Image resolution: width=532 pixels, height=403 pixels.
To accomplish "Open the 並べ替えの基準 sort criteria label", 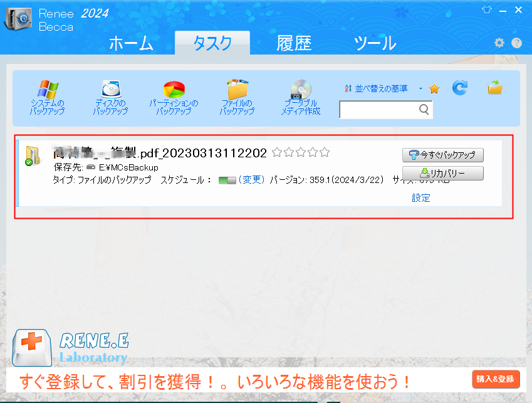I will [x=381, y=89].
